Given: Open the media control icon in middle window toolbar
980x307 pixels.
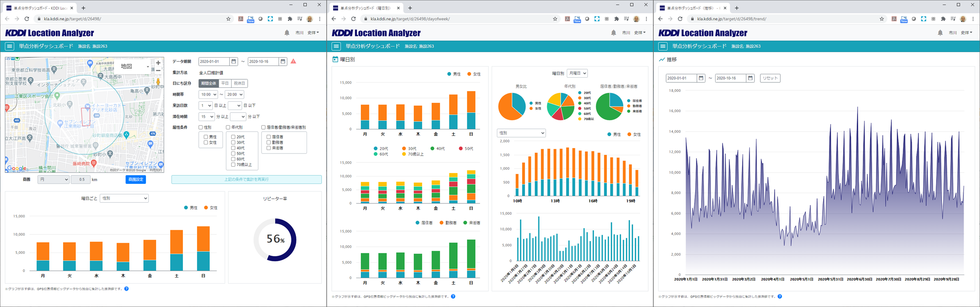Looking at the screenshot, I should [626, 19].
